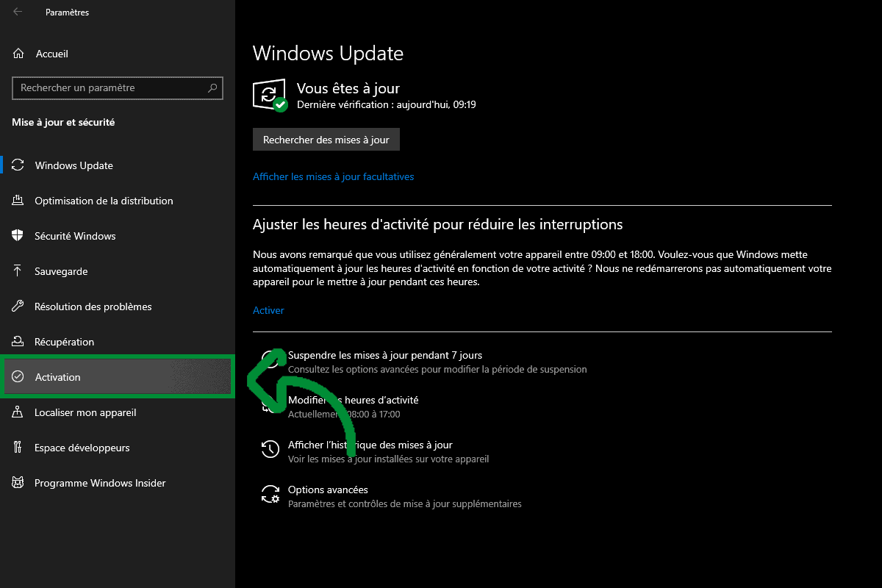Open Activation via the checkmark circle icon
This screenshot has height=588, width=882.
pos(19,377)
